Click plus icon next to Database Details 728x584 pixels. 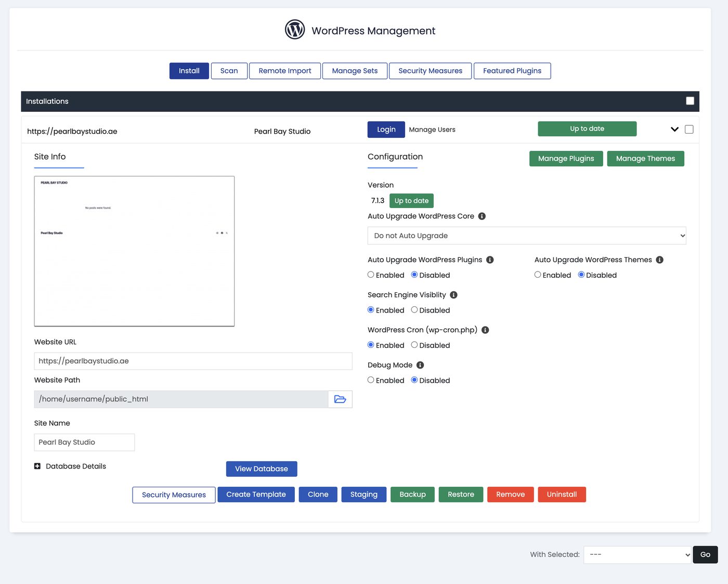[37, 466]
